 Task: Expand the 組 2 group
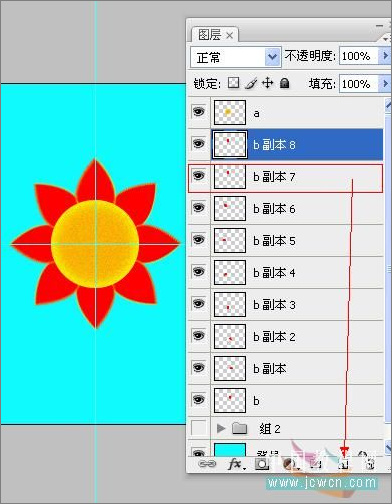pyautogui.click(x=220, y=428)
